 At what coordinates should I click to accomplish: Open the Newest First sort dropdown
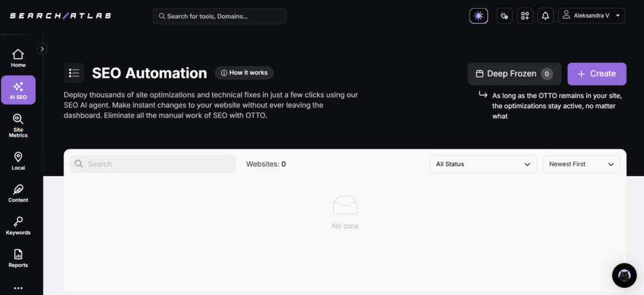(x=582, y=164)
